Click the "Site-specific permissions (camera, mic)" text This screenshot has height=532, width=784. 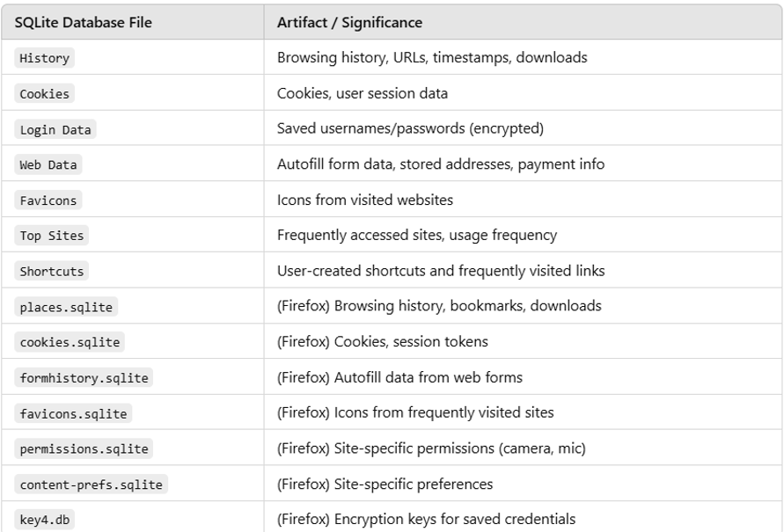[459, 448]
